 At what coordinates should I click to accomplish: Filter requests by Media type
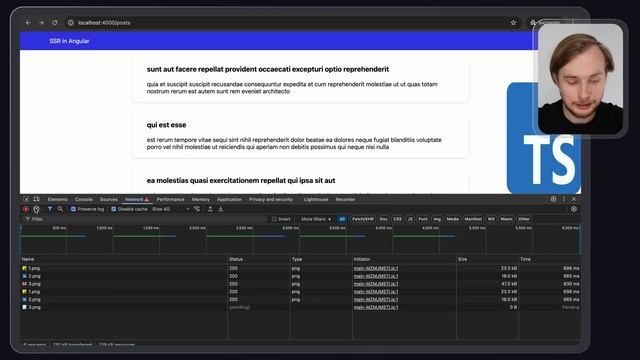(x=452, y=219)
